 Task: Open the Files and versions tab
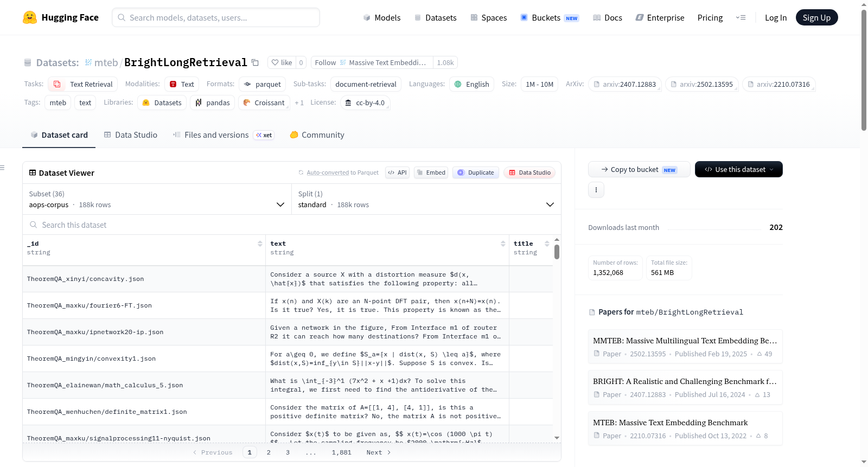(224, 135)
